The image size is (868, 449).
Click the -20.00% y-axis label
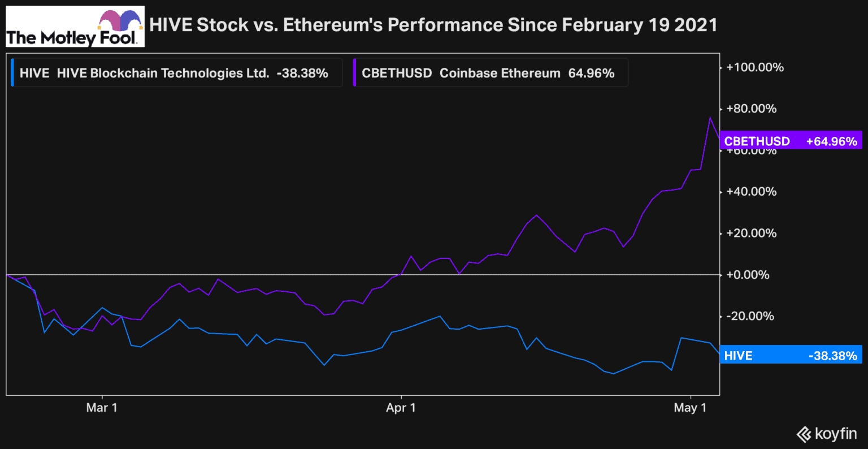click(x=750, y=316)
